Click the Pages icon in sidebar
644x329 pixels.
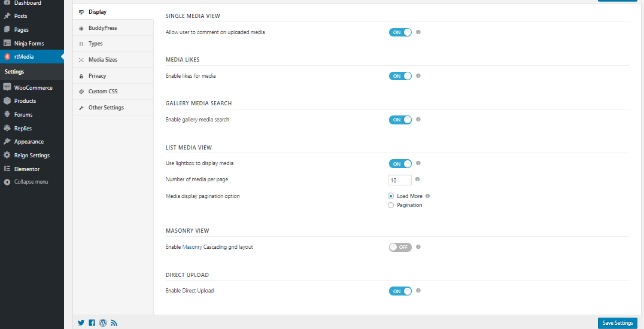point(7,29)
